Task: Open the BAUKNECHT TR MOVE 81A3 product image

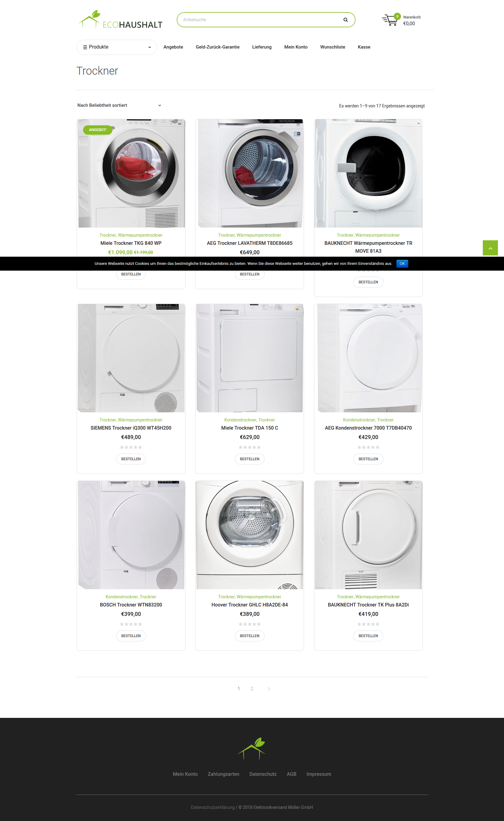Action: (368, 173)
